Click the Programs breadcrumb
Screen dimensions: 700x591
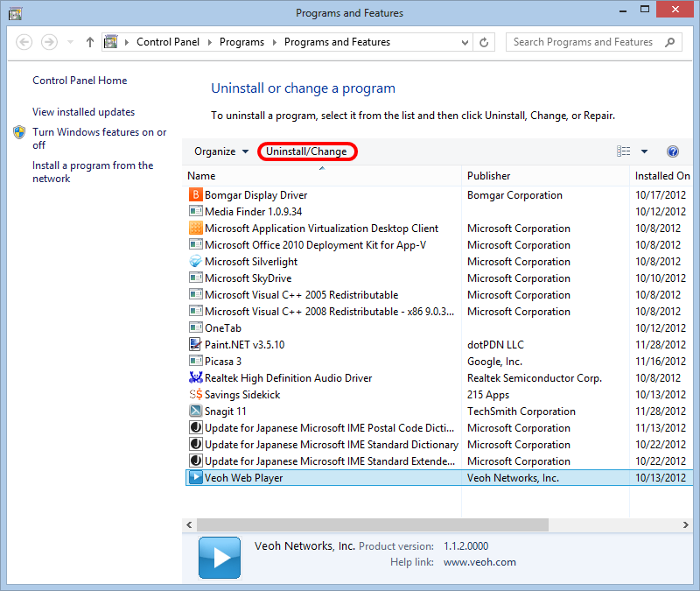point(242,42)
